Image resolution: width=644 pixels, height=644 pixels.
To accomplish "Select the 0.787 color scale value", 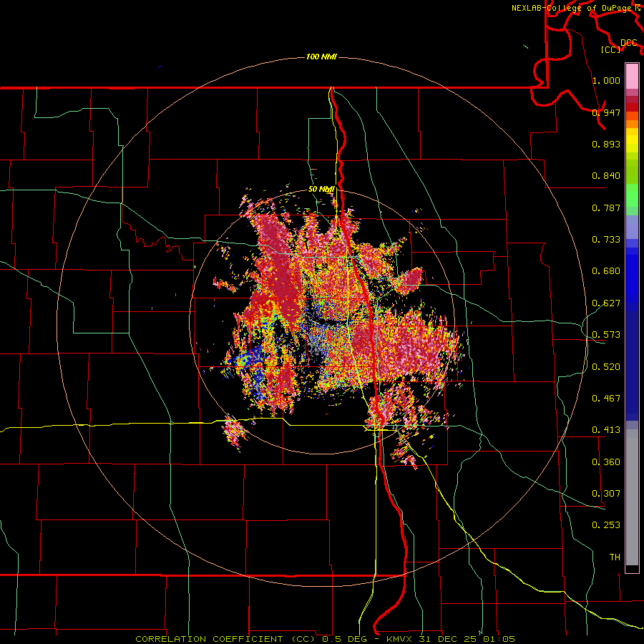I will tap(606, 208).
